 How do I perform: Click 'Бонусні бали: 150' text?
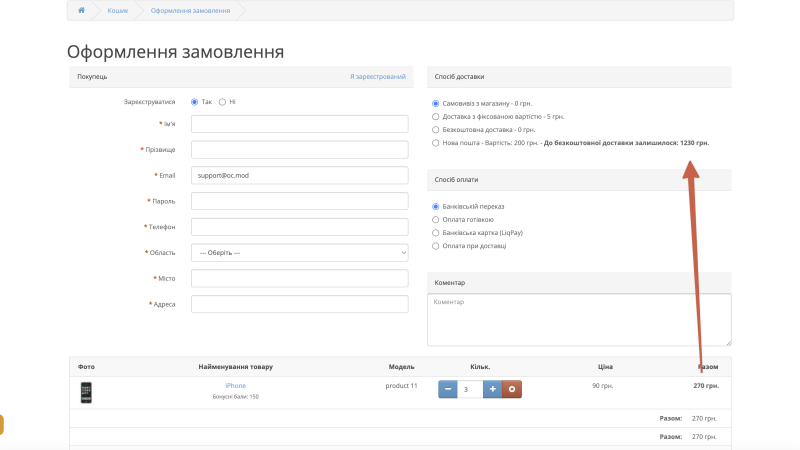tap(236, 396)
